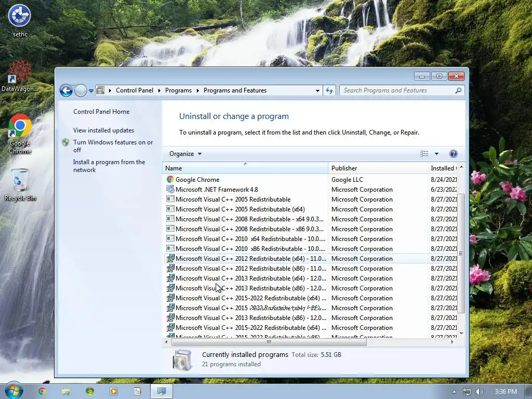532x399 pixels.
Task: Open View installed updates
Action: (103, 130)
